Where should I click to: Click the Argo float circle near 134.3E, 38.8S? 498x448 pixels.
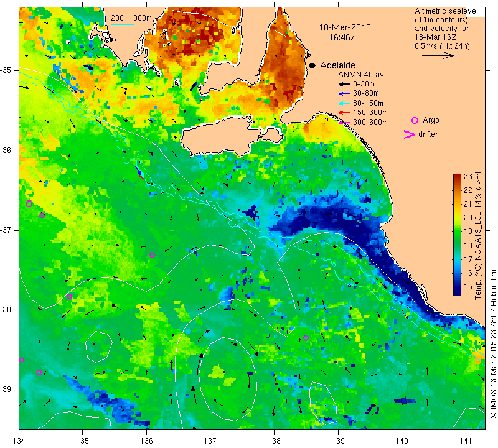pyautogui.click(x=39, y=373)
